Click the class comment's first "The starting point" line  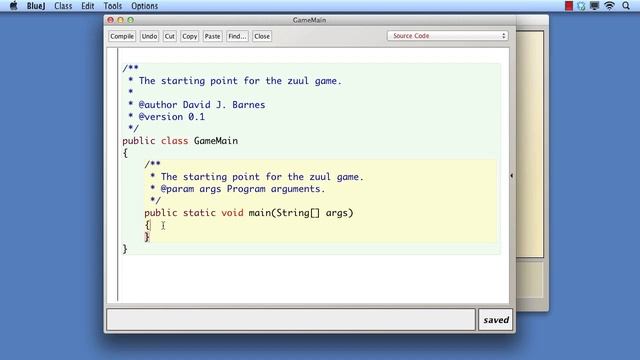click(240, 81)
